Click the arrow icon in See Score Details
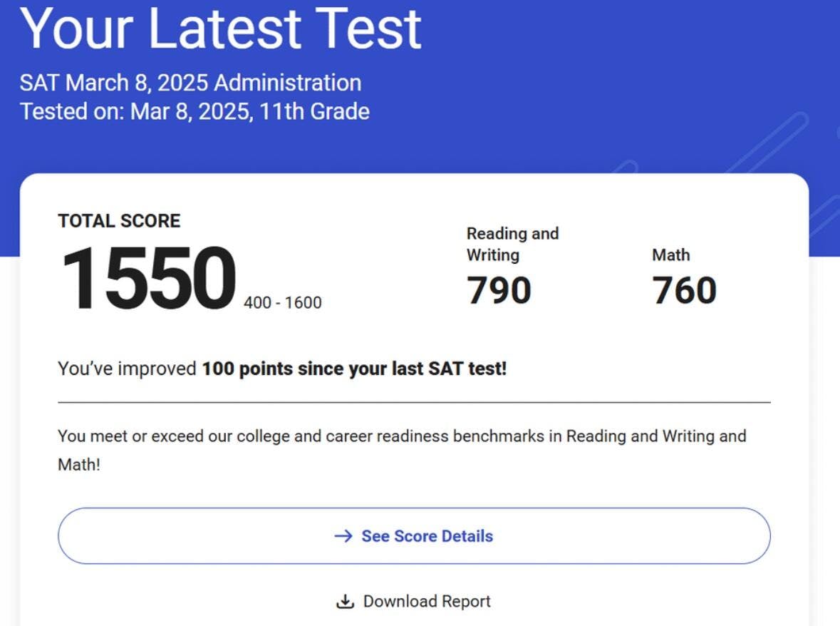 [343, 536]
